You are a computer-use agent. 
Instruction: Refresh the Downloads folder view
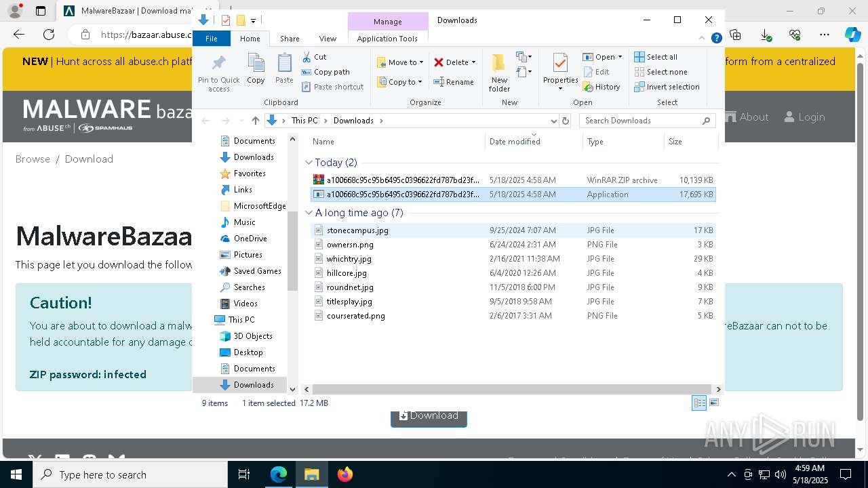pos(566,121)
